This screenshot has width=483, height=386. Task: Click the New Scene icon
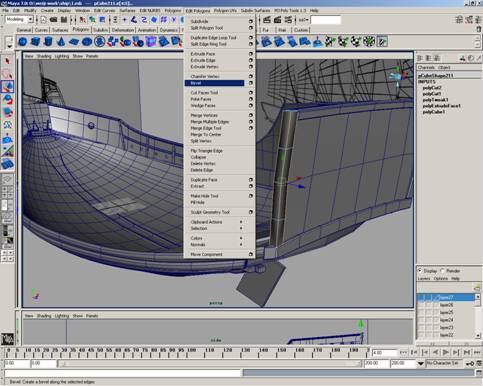point(43,20)
